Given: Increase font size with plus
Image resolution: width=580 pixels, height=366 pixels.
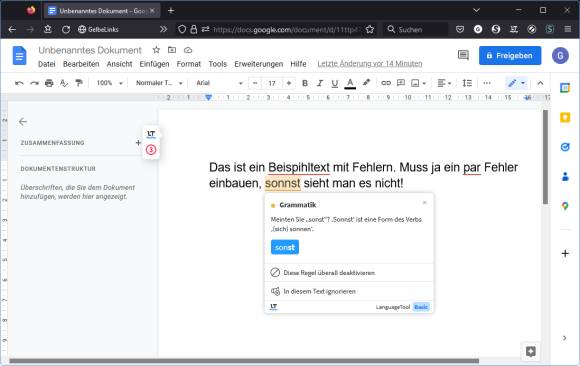Looking at the screenshot, I should [289, 83].
